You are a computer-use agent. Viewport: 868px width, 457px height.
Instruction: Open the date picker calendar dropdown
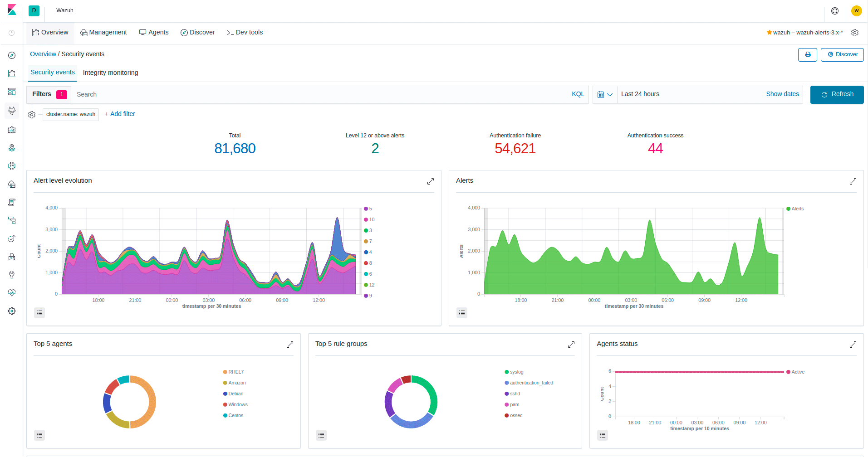click(605, 94)
